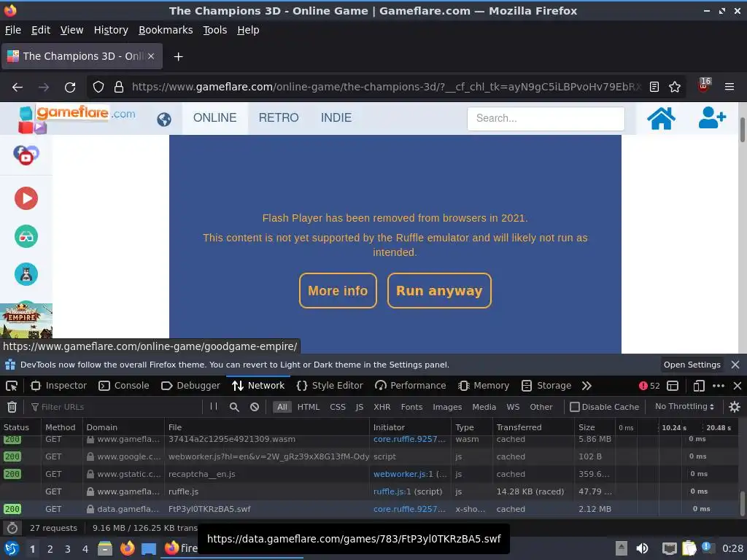The height and width of the screenshot is (560, 747).
Task: Switch to Style Editor tab
Action: [330, 386]
